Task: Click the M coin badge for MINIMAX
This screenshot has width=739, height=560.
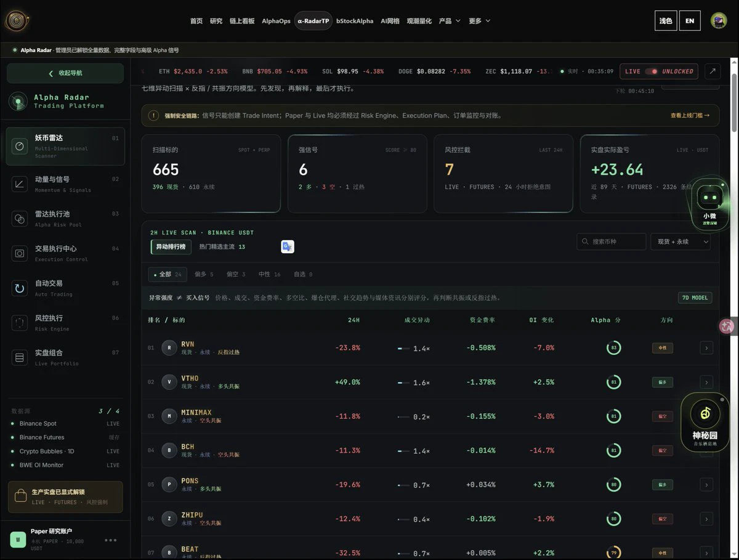Action: [169, 416]
